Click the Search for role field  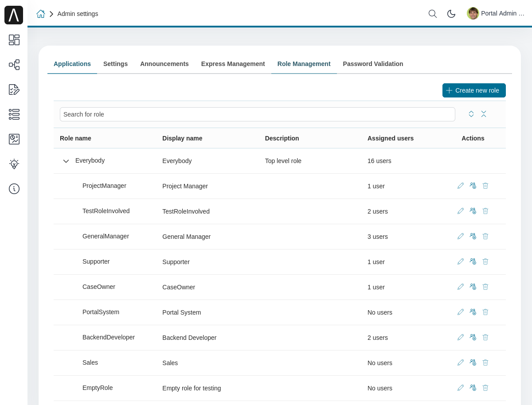tap(257, 114)
